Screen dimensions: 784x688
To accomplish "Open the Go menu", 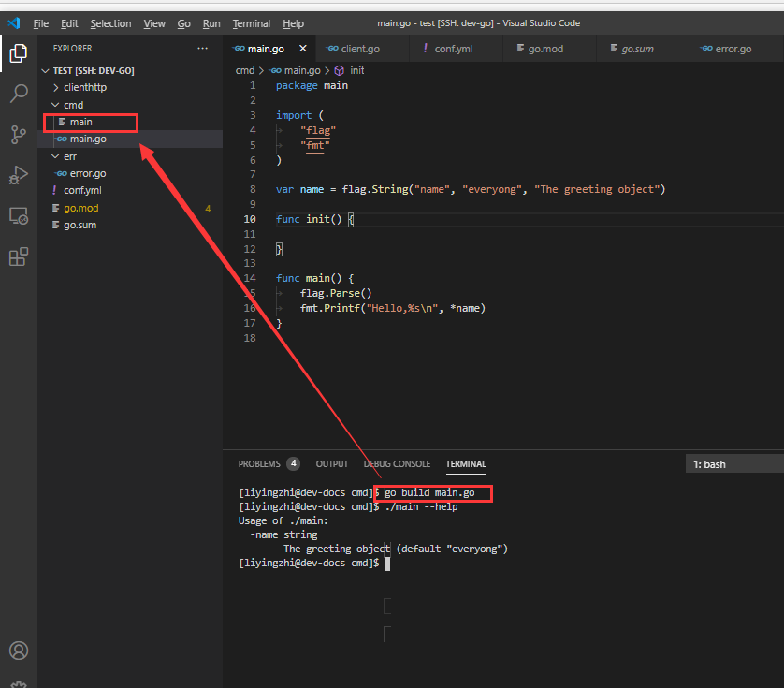I will pos(184,23).
